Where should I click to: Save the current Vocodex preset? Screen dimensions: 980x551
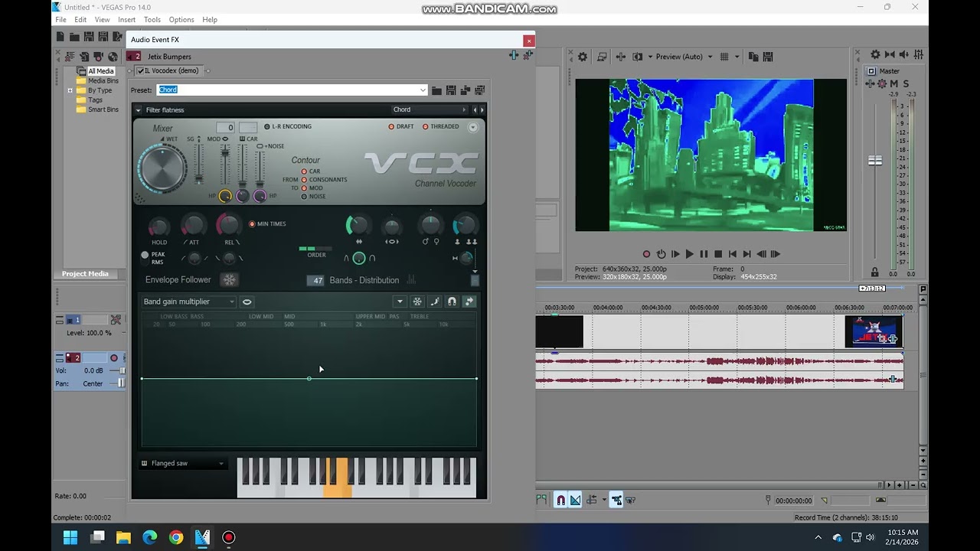451,90
